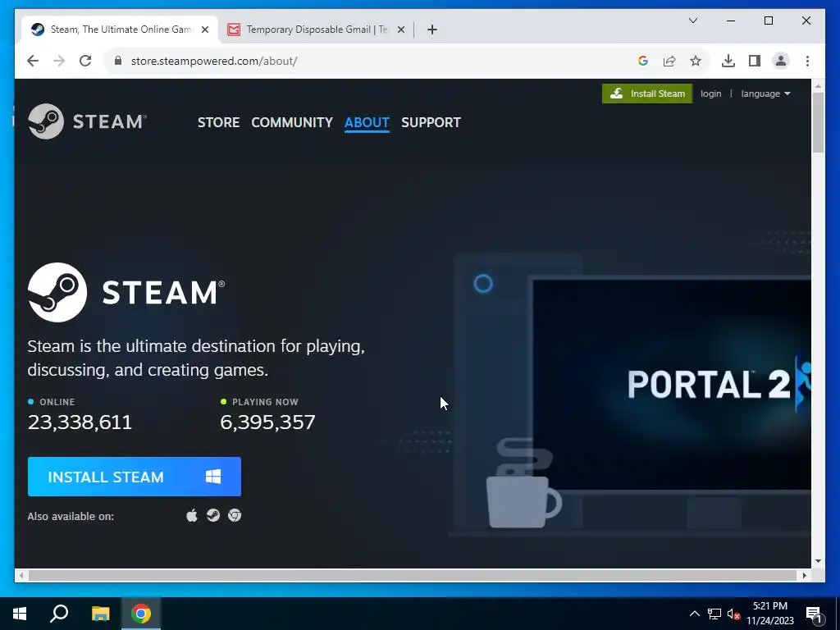Click the blue INSTALL STEAM button

[135, 477]
